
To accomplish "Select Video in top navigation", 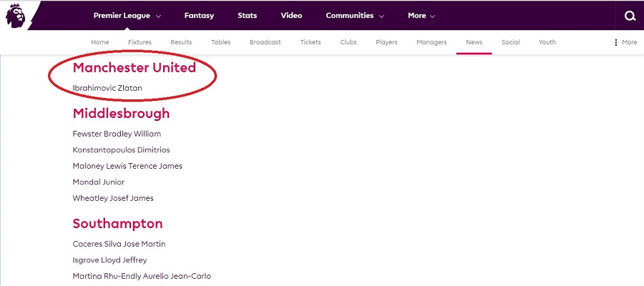I will pos(291,16).
